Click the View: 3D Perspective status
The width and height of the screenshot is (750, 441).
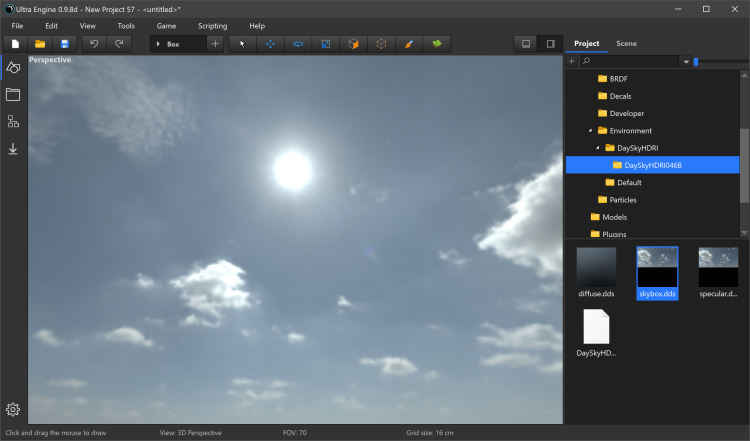coord(190,433)
